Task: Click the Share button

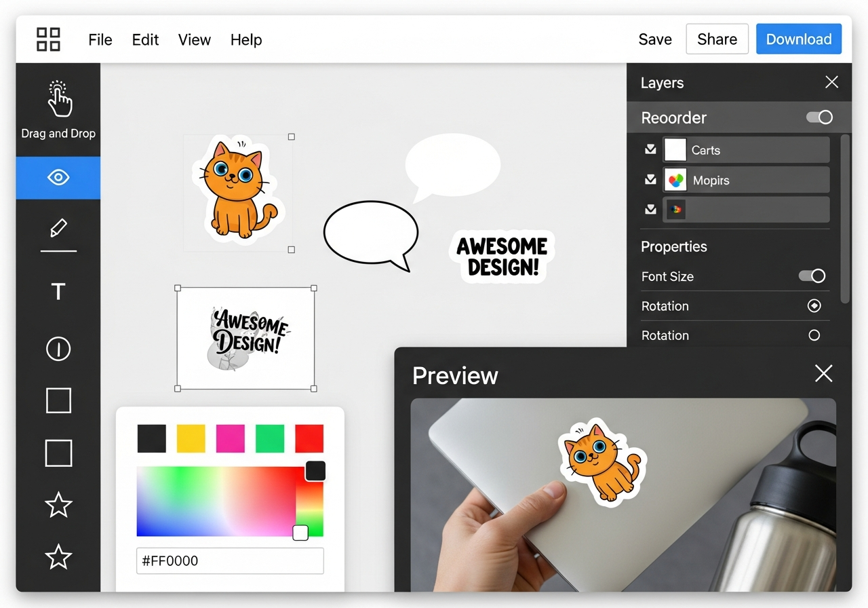Action: tap(717, 39)
